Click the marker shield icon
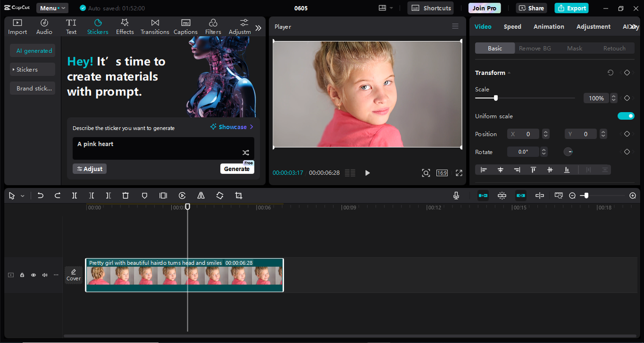The width and height of the screenshot is (644, 343). 144,196
